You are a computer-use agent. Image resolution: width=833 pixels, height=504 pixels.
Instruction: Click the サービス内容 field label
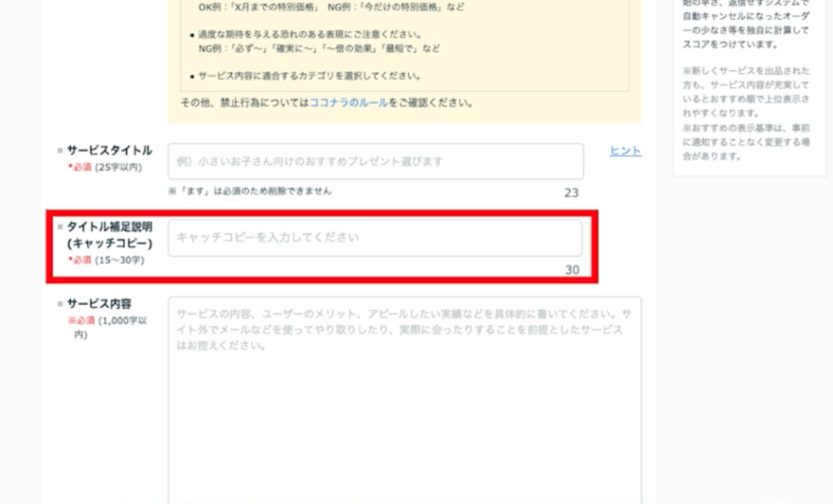[99, 304]
